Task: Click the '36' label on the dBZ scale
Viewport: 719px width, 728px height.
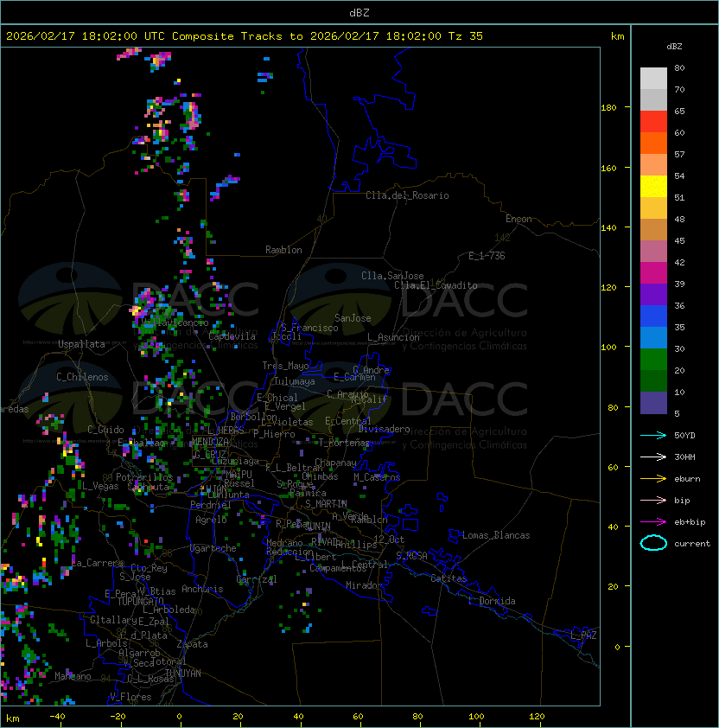Action: [x=679, y=305]
